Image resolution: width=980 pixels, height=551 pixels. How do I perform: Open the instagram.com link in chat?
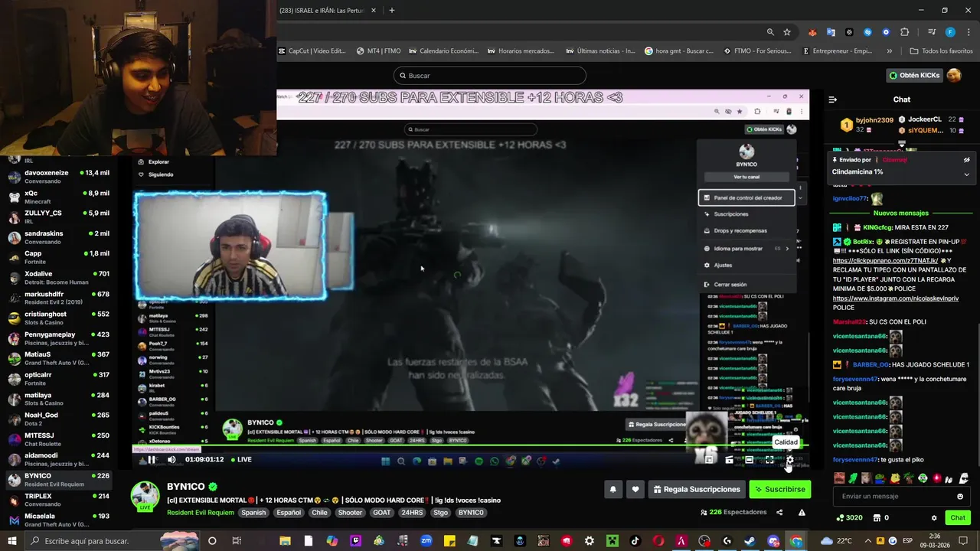tap(895, 298)
